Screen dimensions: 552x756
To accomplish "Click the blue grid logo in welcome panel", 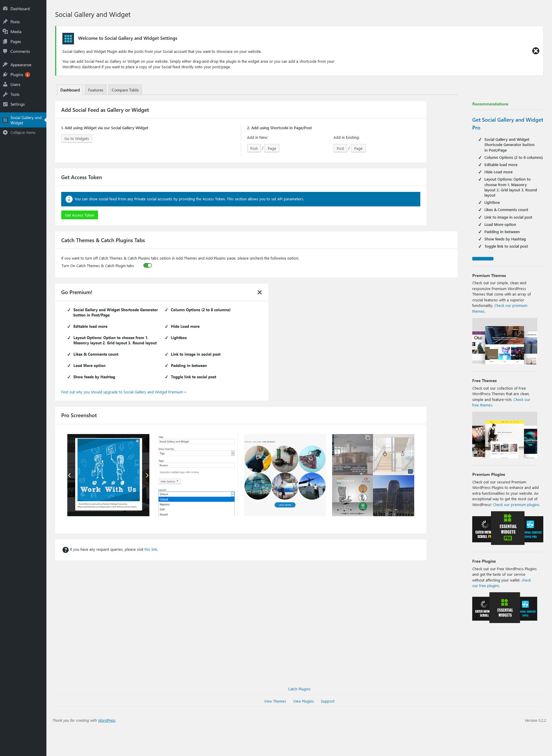I will [68, 38].
